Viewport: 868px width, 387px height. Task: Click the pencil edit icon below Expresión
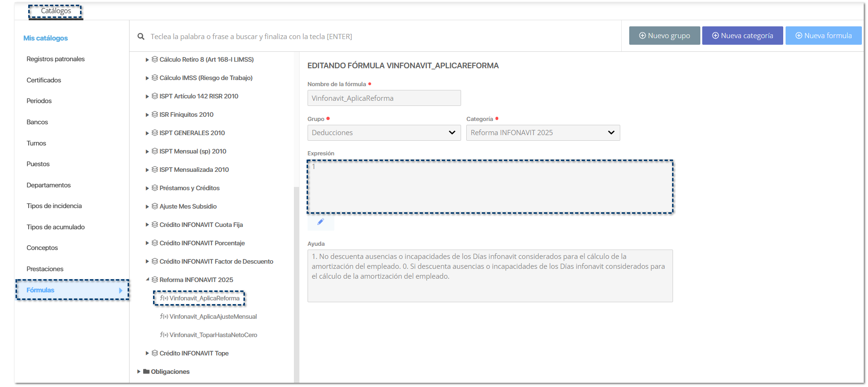point(321,222)
